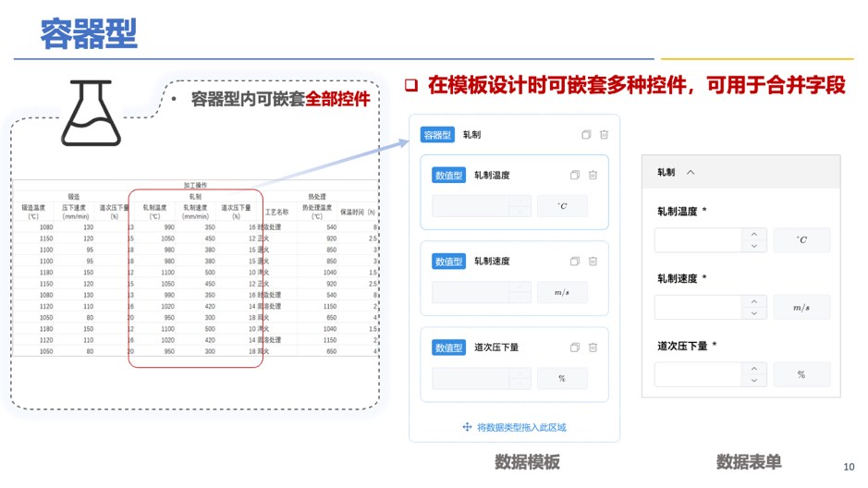
Task: Duplicate the 道次压下量 field in template
Action: click(575, 348)
